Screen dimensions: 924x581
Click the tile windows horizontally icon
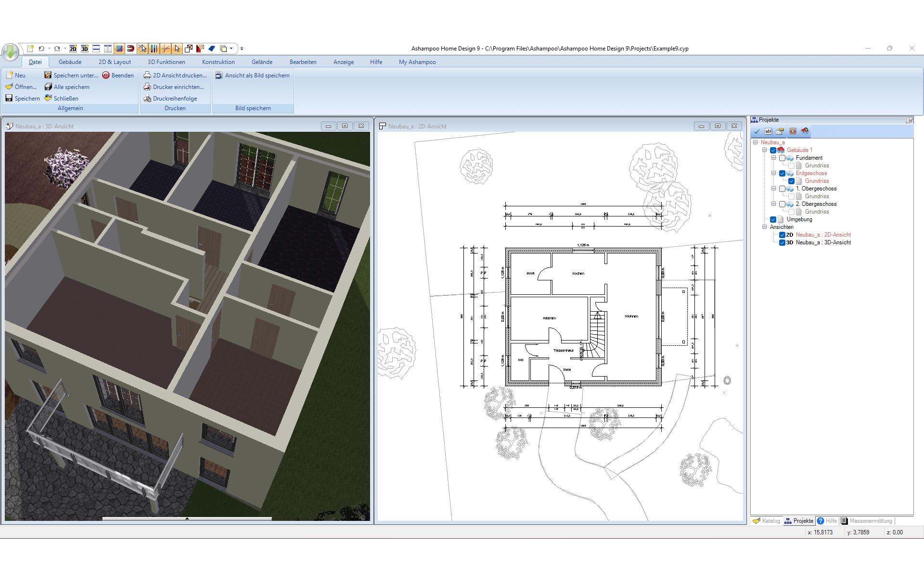pos(96,49)
